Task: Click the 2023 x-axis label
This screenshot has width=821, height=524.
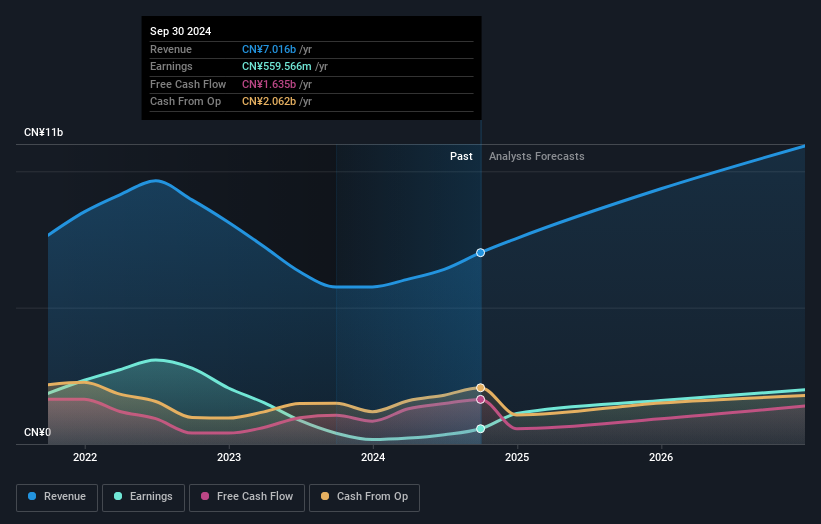Action: point(229,457)
